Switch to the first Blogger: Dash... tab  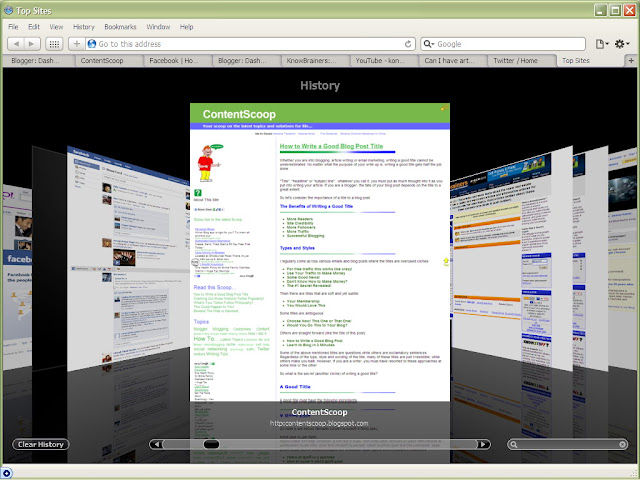(38, 60)
